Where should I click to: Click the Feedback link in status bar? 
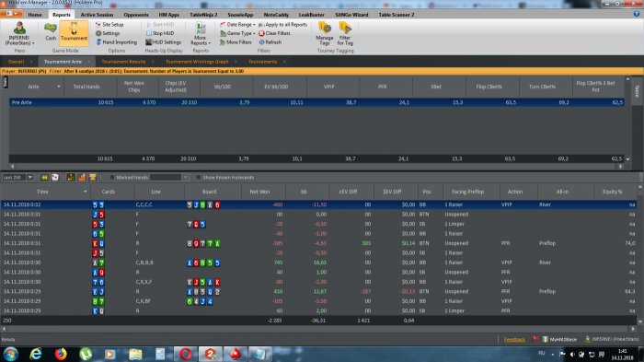click(x=514, y=339)
